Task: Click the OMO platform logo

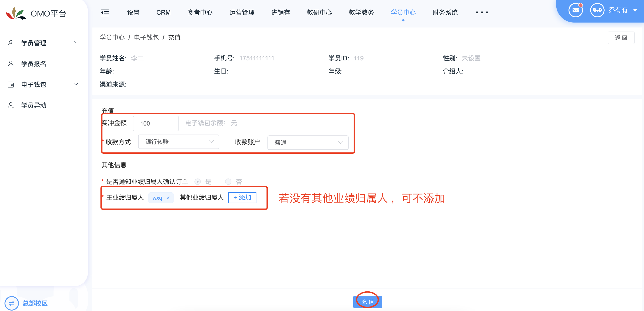Action: tap(16, 13)
